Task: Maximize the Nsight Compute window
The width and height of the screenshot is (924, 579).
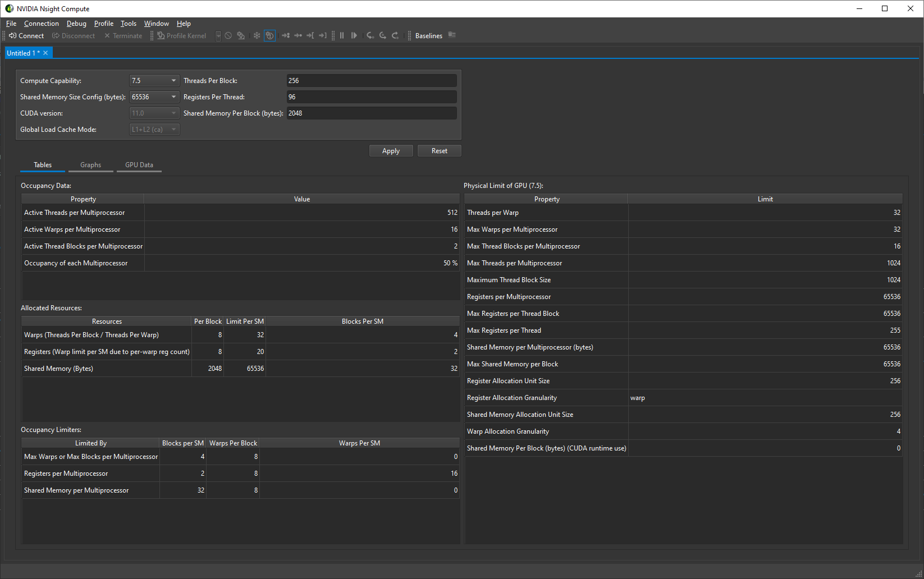Action: coord(885,8)
